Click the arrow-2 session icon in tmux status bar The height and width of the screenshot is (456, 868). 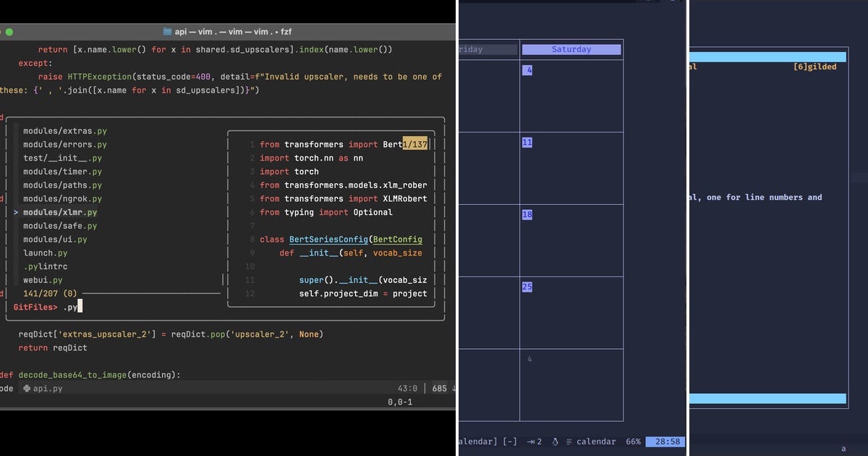tap(533, 442)
